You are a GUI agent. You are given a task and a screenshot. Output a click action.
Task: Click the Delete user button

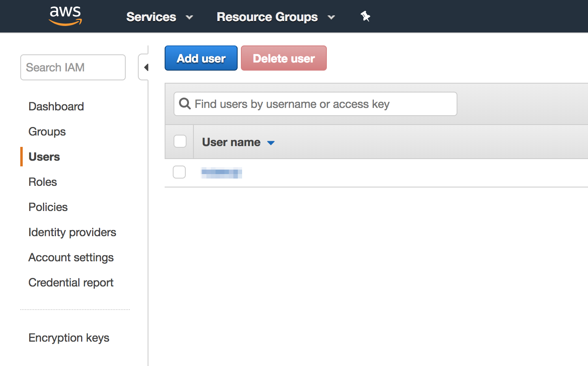(284, 58)
